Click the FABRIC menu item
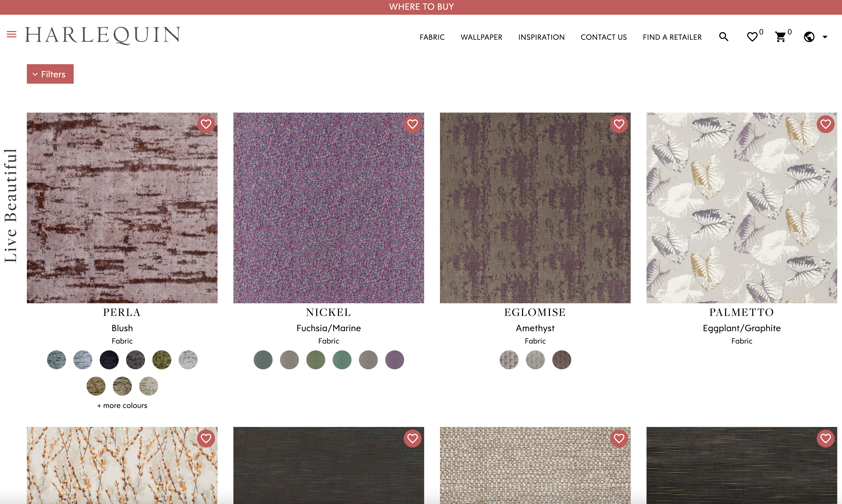This screenshot has width=842, height=504. tap(432, 37)
